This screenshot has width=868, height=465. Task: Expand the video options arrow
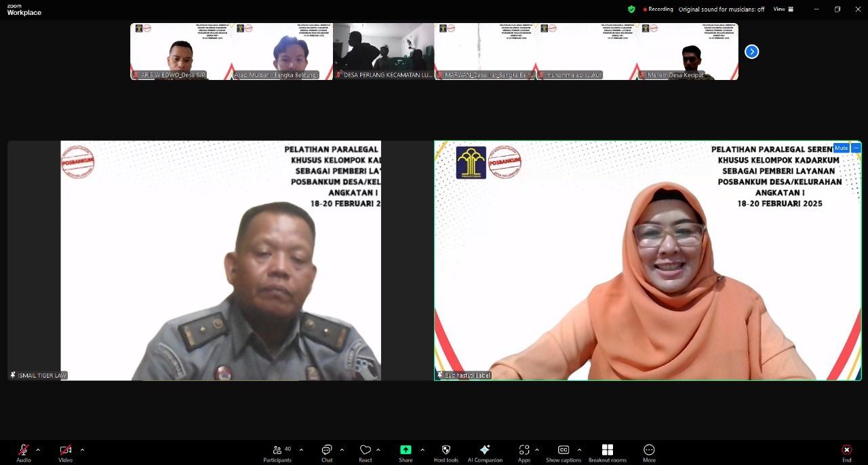[82, 449]
